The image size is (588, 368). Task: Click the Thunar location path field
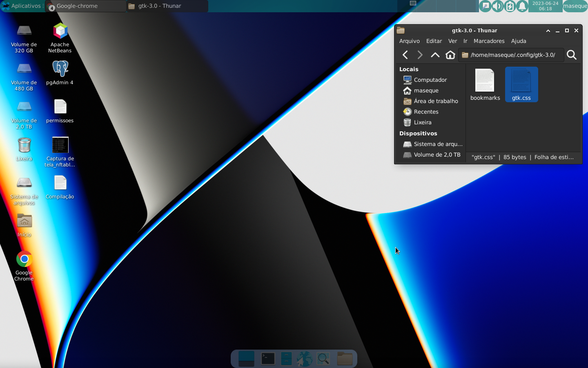pyautogui.click(x=511, y=55)
